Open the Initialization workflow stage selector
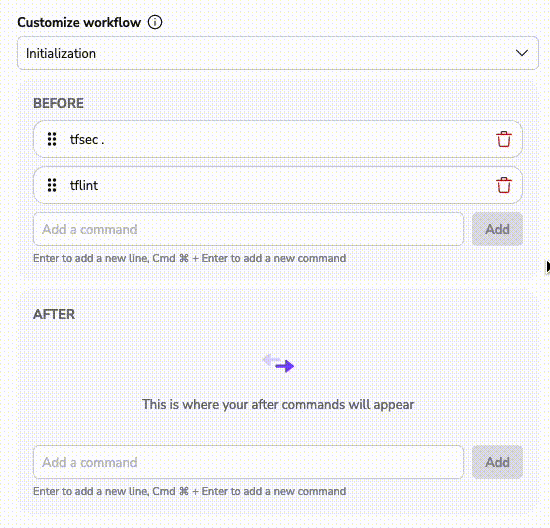This screenshot has height=528, width=550. coord(278,53)
